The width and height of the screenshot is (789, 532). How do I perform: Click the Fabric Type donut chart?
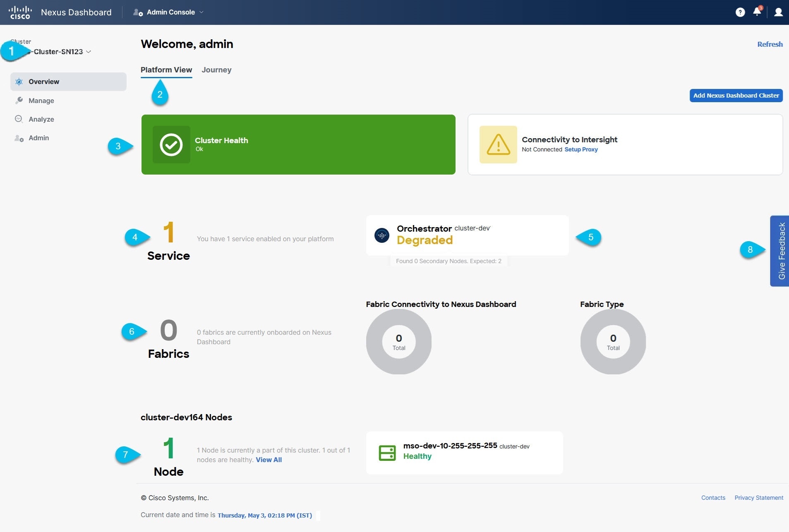613,342
